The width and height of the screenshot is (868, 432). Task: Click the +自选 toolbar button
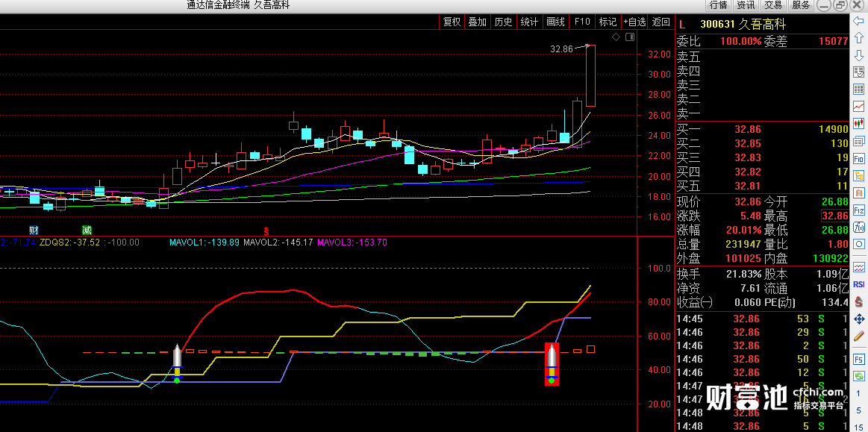tap(634, 22)
